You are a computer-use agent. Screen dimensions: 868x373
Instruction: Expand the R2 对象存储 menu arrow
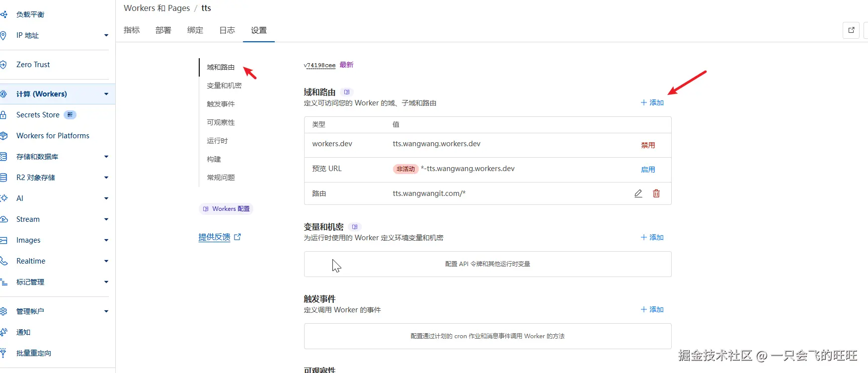106,178
